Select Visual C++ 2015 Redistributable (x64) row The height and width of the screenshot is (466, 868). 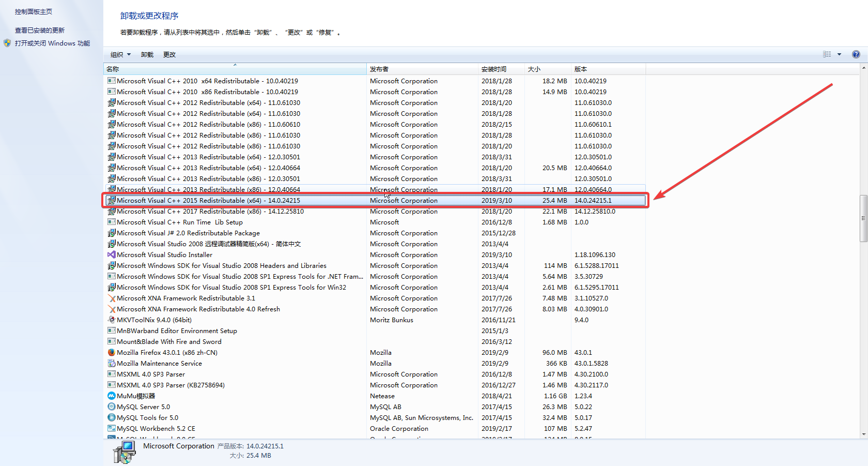[375, 200]
